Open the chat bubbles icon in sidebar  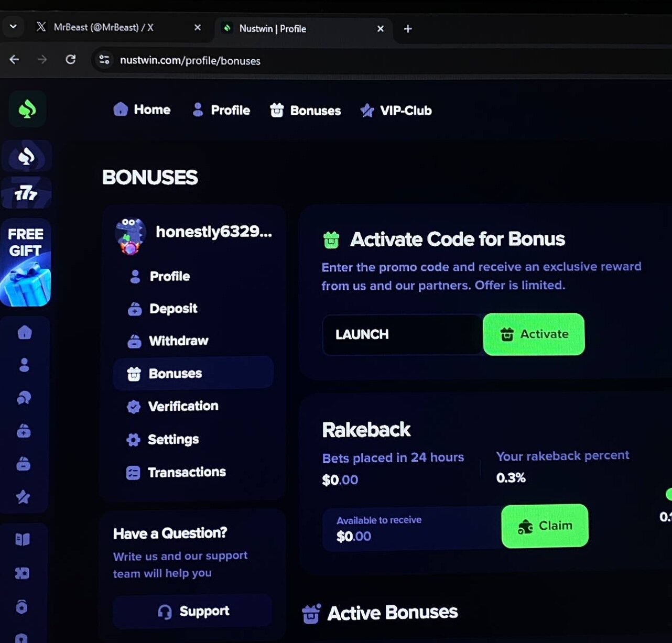(24, 398)
